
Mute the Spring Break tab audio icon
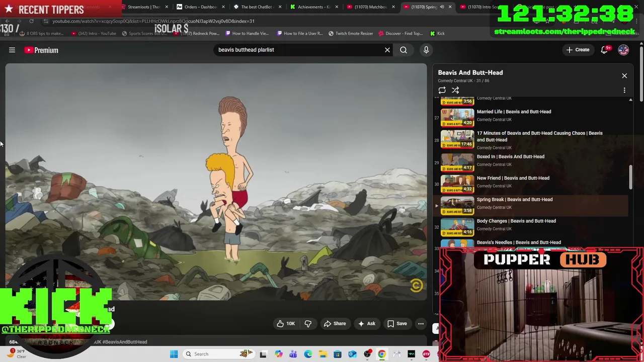pos(442,7)
